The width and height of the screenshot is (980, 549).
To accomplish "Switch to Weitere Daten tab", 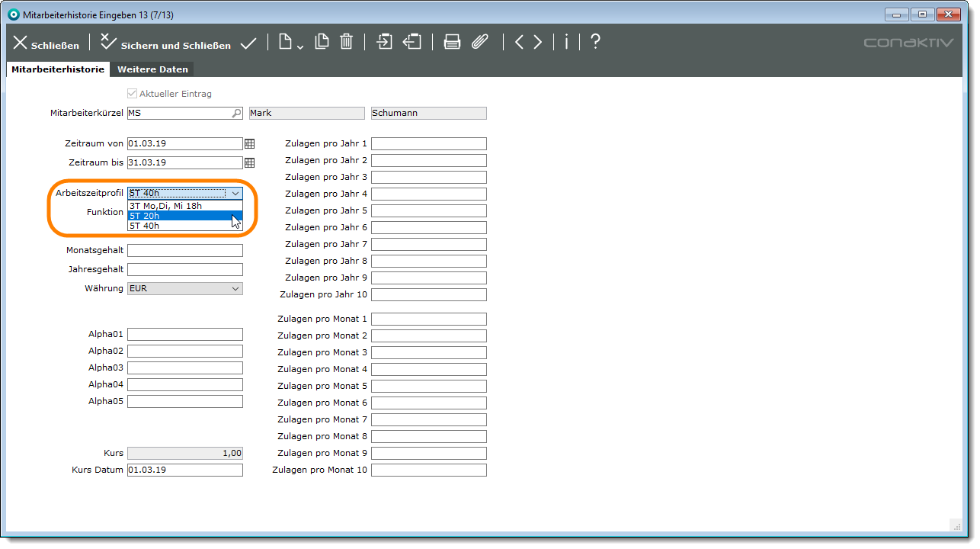I will 153,69.
